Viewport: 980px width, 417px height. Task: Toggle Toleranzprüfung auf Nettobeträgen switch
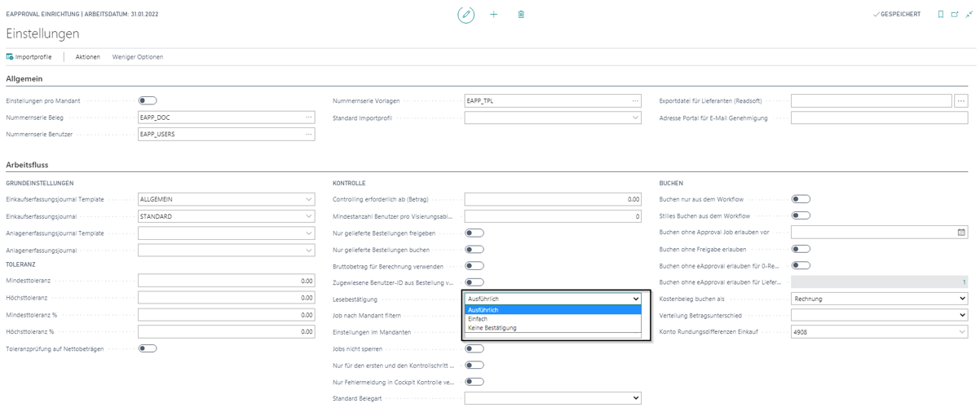(148, 348)
